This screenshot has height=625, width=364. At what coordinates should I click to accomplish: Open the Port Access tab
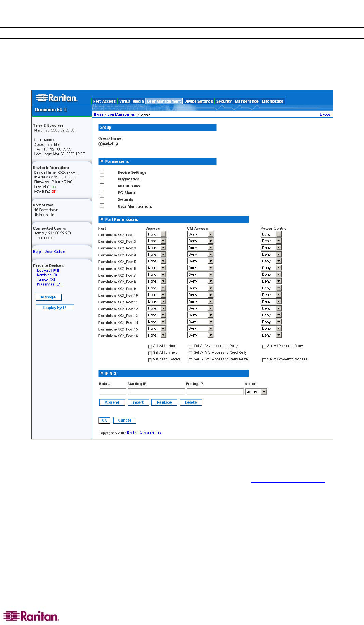105,101
